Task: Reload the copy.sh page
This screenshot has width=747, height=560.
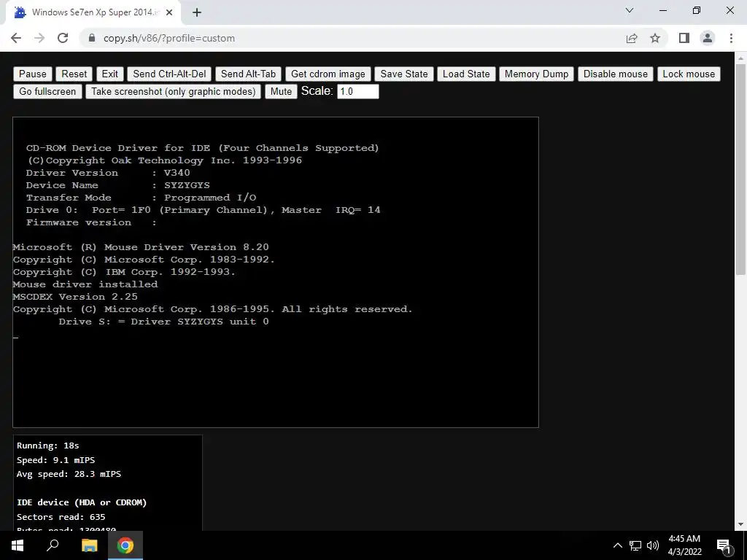Action: 63,38
